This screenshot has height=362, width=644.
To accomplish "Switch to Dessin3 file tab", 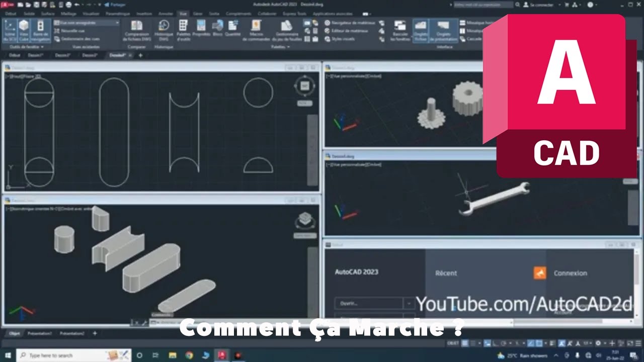I will click(x=90, y=55).
